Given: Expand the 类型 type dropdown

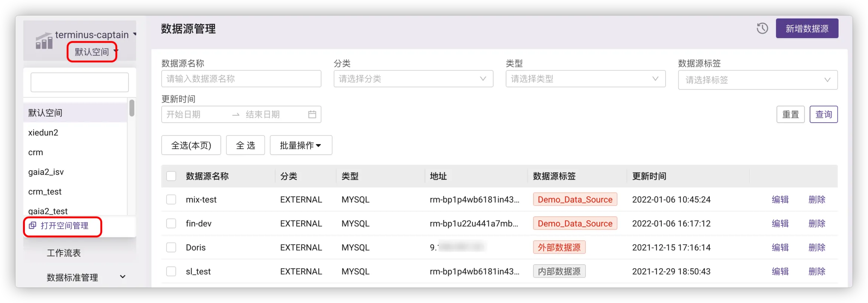Looking at the screenshot, I should tap(585, 79).
